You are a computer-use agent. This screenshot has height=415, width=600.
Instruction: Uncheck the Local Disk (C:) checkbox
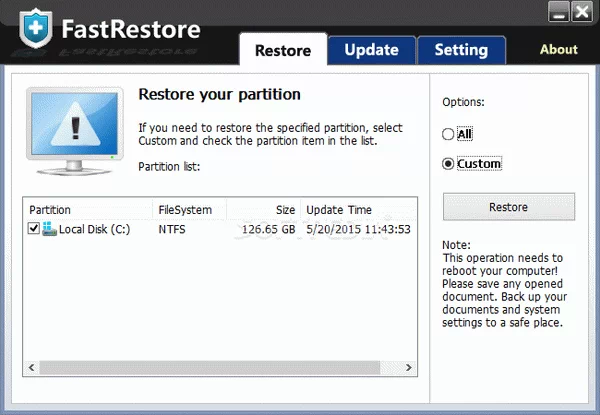point(34,228)
